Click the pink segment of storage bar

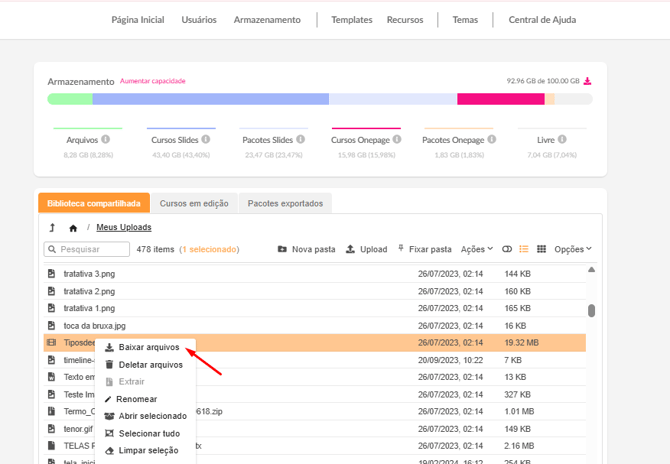[x=500, y=99]
